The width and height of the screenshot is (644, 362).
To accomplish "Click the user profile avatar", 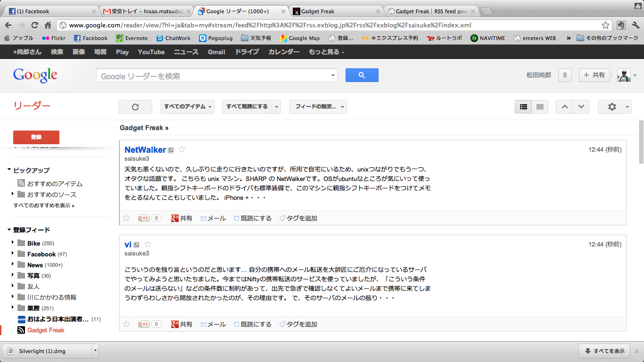I will coord(624,75).
